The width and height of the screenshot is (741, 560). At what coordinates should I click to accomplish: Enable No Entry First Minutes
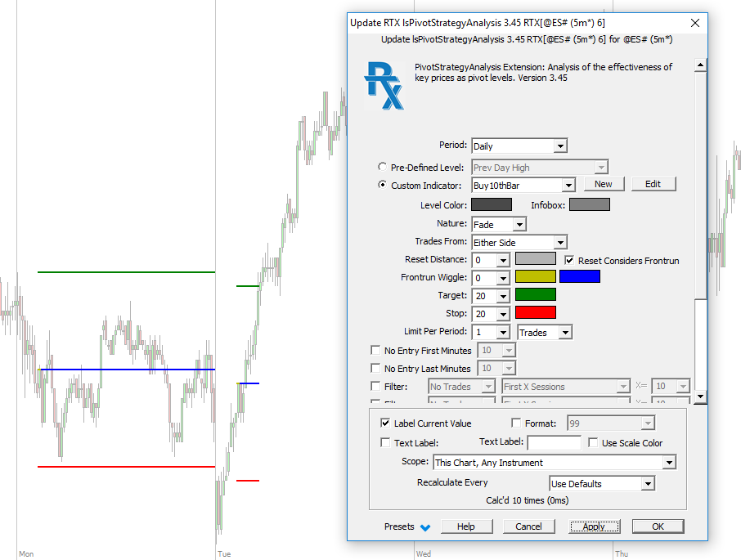(376, 351)
